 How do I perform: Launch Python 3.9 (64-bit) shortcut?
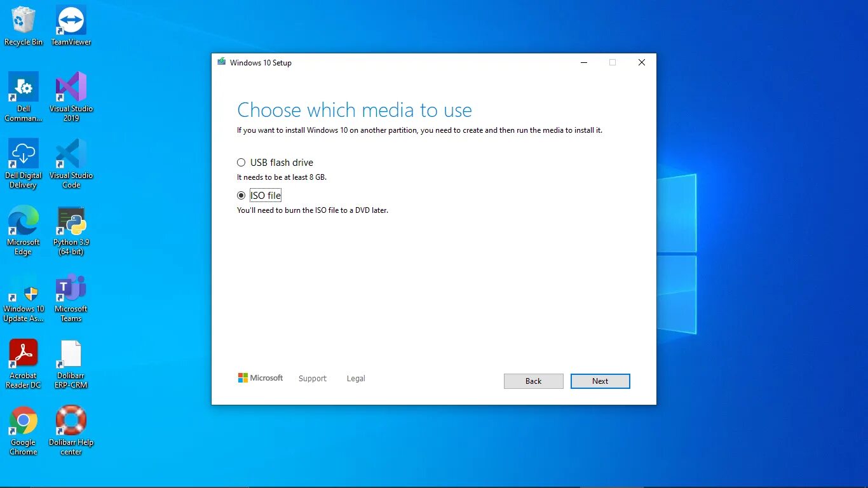71,231
